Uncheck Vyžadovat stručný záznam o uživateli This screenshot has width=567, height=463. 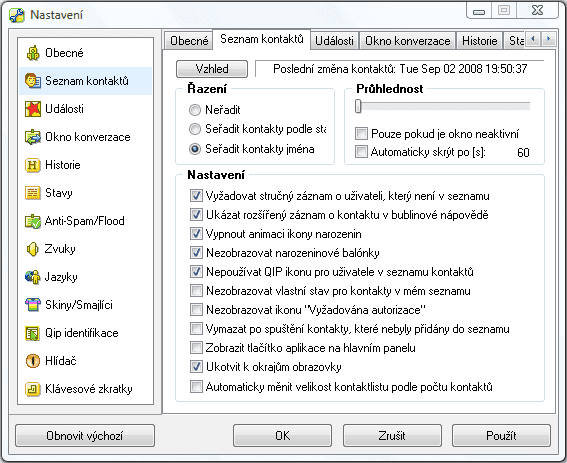point(196,196)
